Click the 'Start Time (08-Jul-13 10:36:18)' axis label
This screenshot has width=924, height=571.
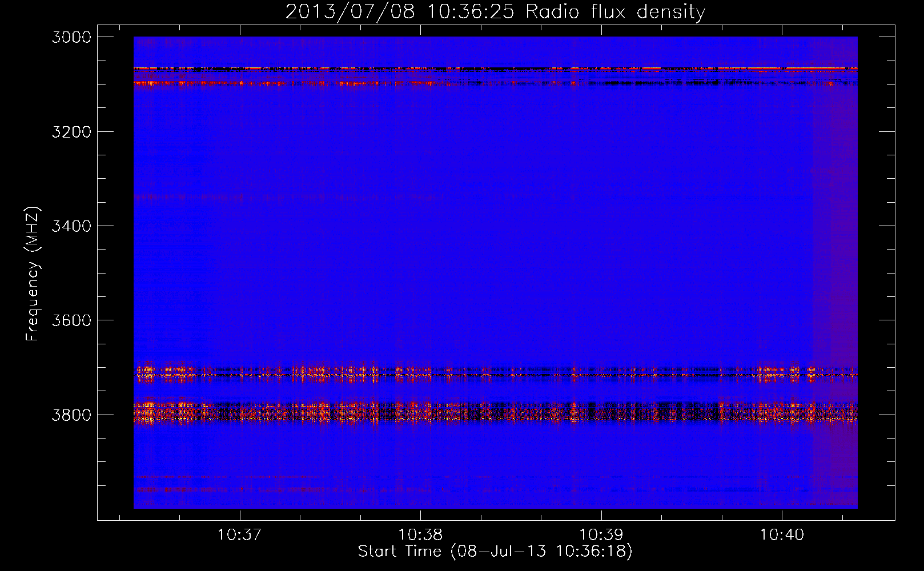click(x=495, y=552)
